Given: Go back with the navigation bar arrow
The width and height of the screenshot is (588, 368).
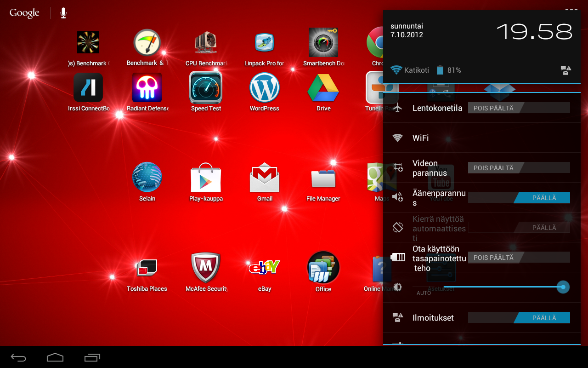Looking at the screenshot, I should point(19,357).
